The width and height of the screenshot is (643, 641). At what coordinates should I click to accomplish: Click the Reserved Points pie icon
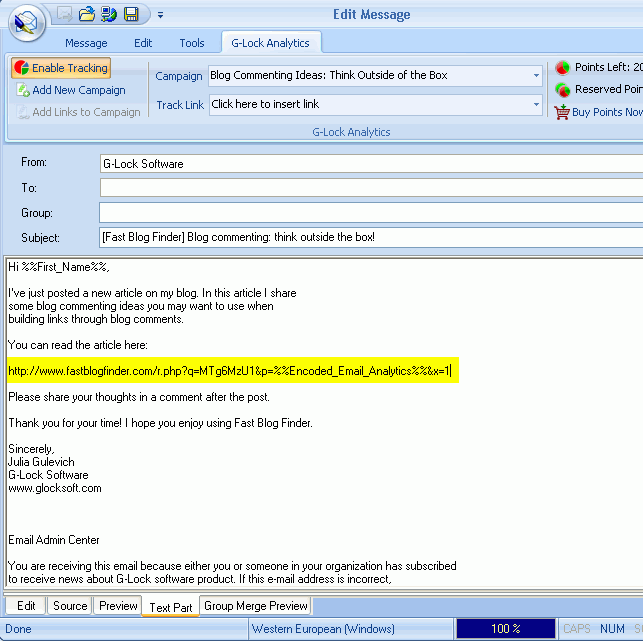(x=562, y=89)
